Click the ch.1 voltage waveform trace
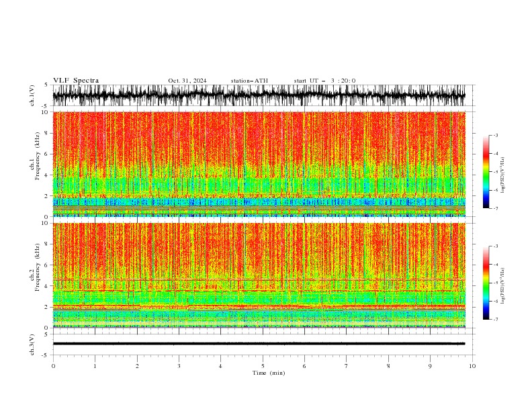 (259, 95)
